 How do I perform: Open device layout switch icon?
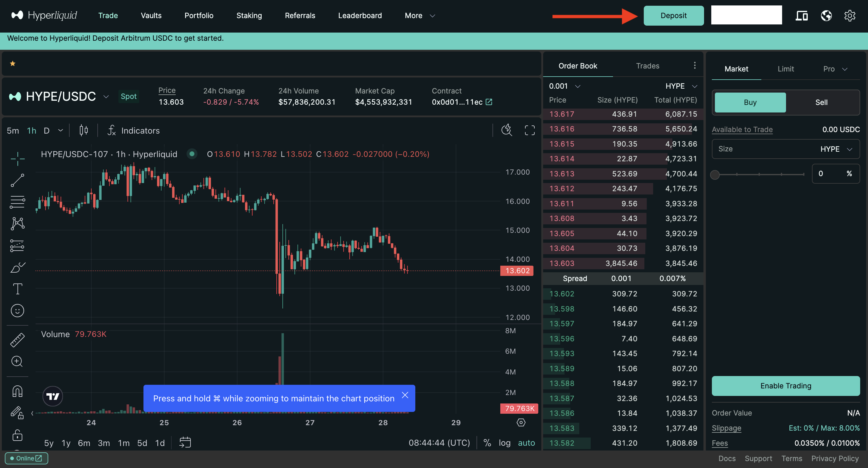coord(802,15)
